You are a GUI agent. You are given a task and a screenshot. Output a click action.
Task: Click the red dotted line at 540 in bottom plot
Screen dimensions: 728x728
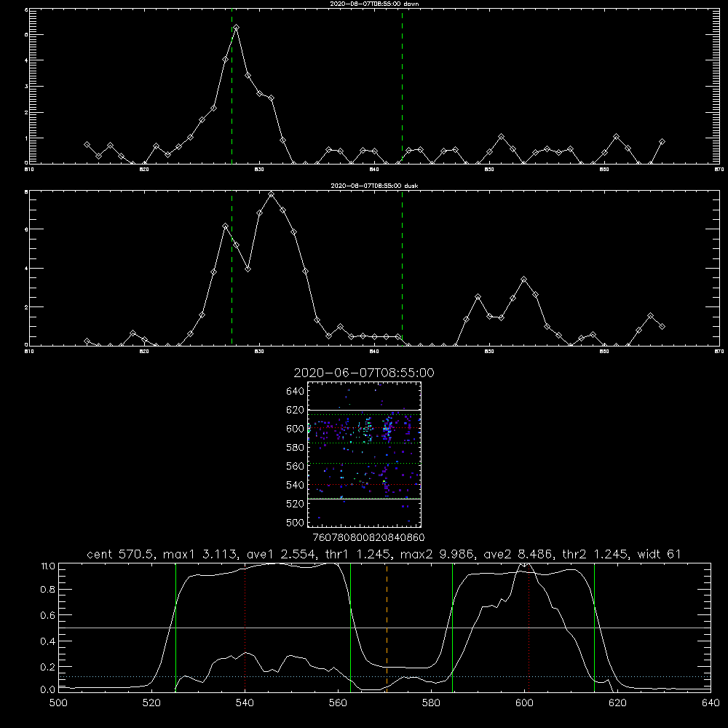[245, 628]
